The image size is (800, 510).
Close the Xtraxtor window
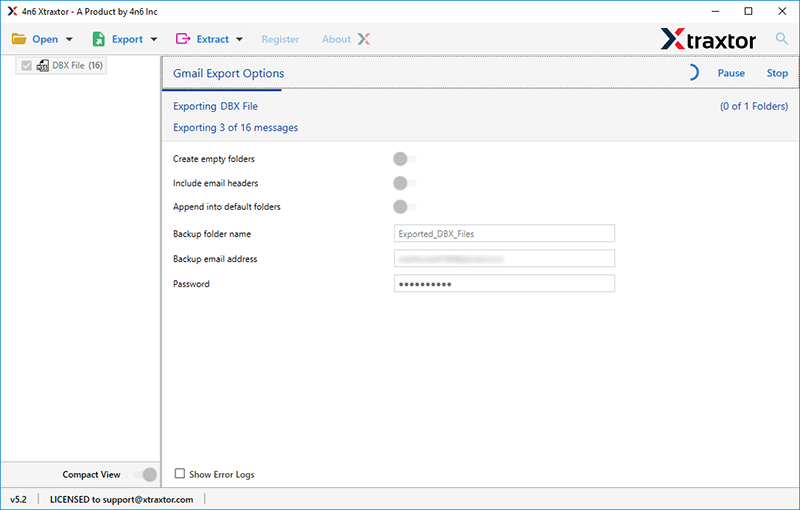(782, 11)
